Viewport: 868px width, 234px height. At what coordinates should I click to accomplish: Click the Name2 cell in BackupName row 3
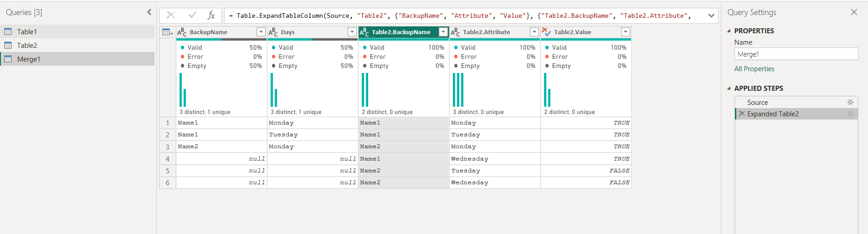point(221,146)
